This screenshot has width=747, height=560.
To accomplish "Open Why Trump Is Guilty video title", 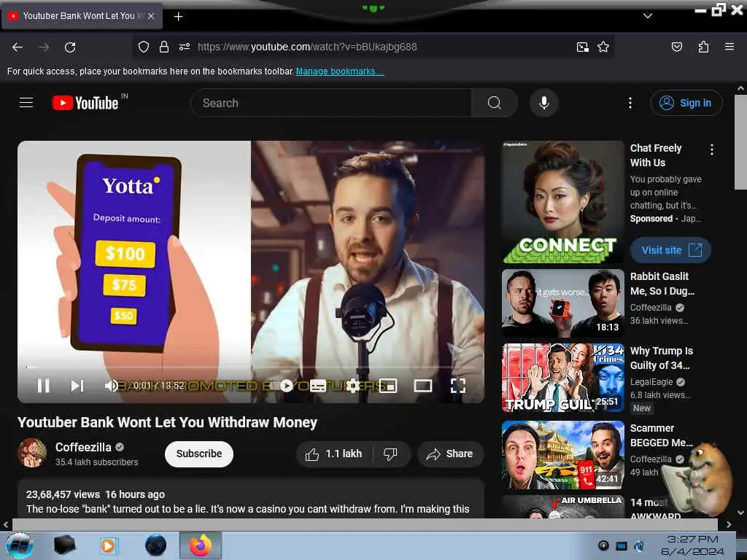I will tap(661, 358).
